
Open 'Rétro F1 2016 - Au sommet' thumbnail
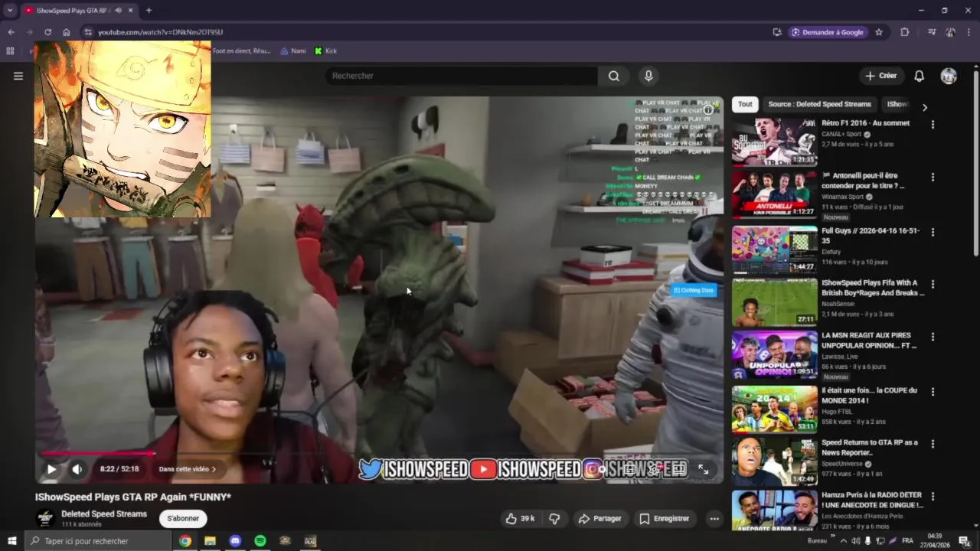coord(774,142)
